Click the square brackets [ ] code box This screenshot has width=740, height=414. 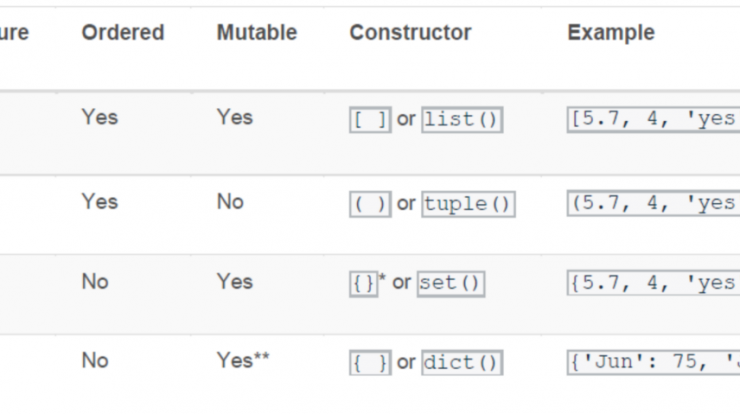[370, 120]
